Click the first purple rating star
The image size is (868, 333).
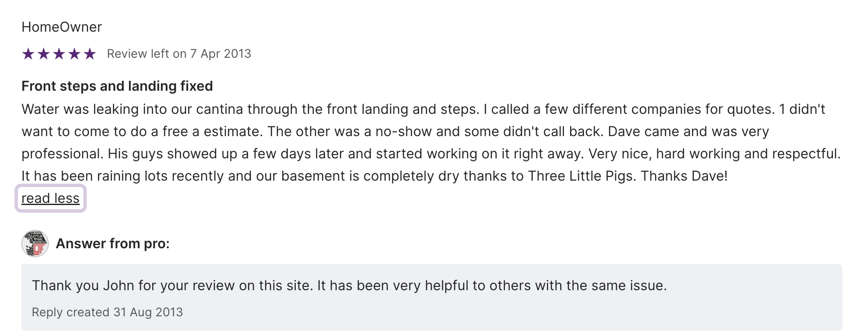coord(28,54)
